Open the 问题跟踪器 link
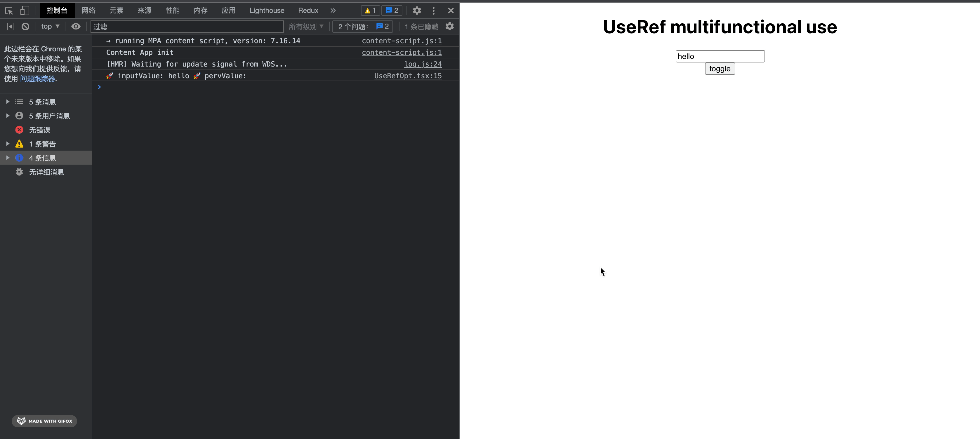 pos(37,79)
